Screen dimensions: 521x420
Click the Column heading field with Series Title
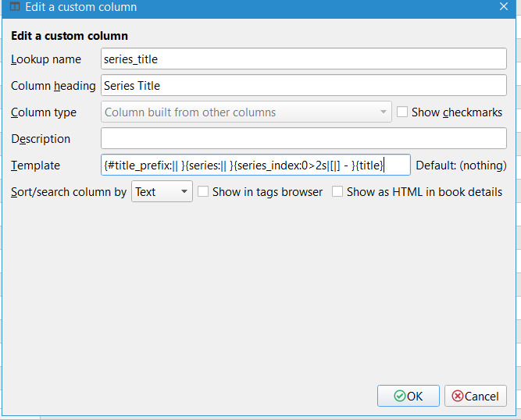pos(304,85)
